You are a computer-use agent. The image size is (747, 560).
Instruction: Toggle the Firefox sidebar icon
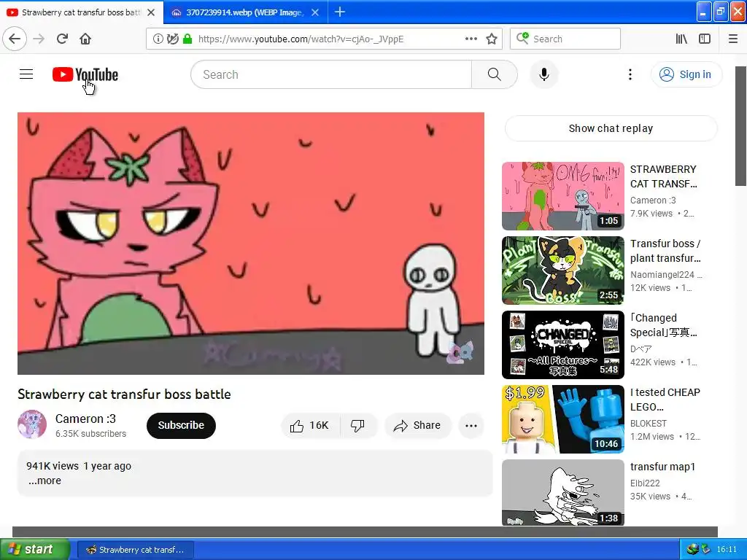(x=705, y=39)
